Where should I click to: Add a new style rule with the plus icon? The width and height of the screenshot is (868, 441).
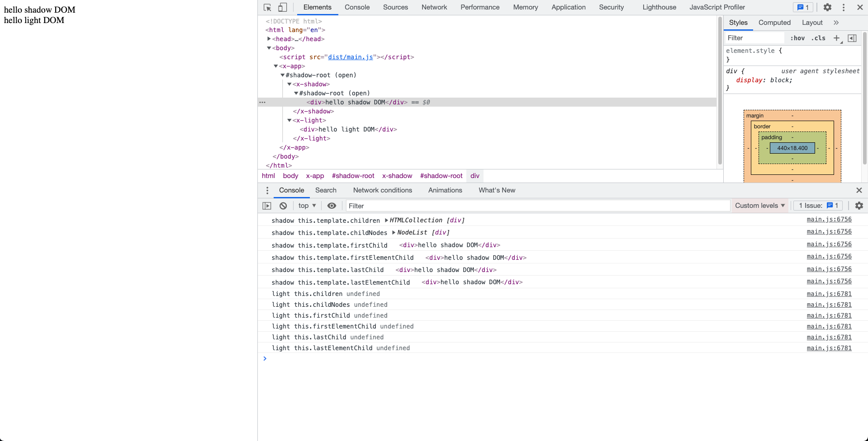[836, 38]
